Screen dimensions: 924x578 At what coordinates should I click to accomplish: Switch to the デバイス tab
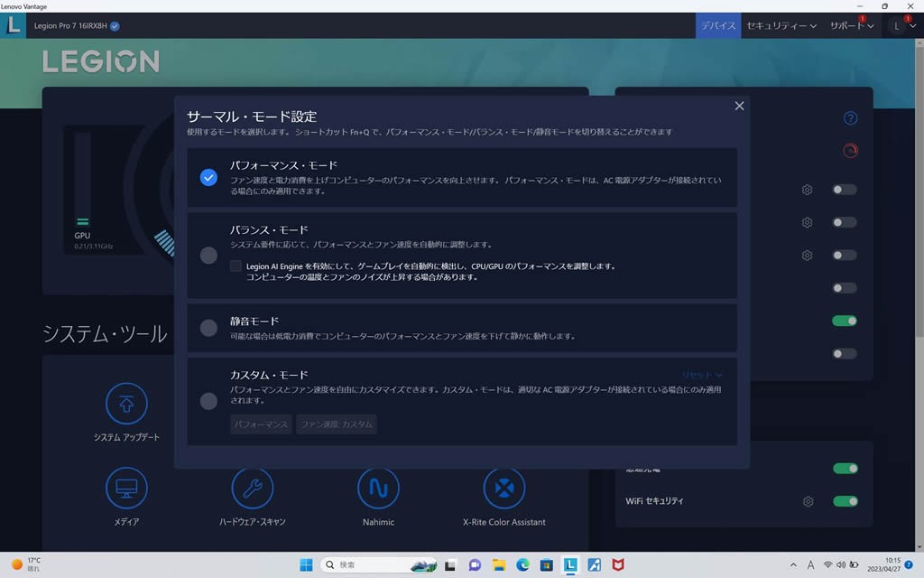(717, 26)
